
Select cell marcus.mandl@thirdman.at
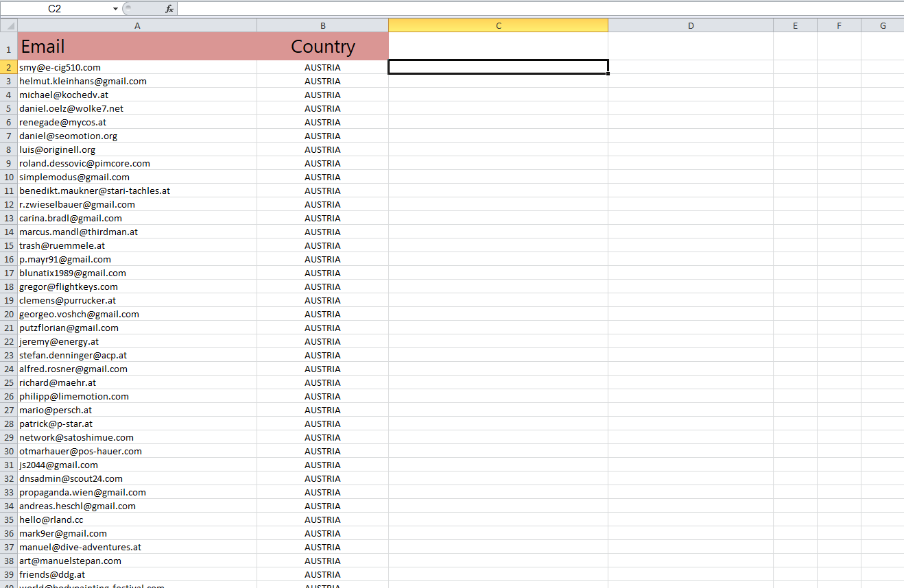(137, 232)
